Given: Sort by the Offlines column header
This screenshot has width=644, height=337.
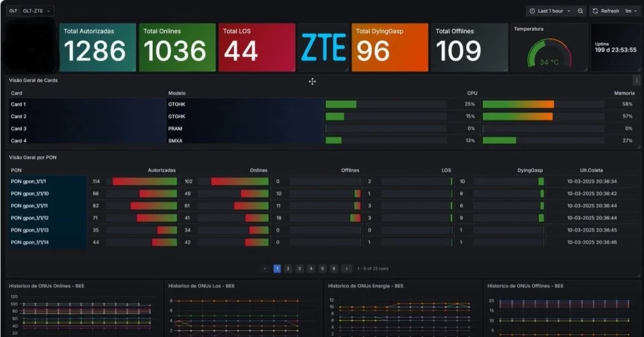Looking at the screenshot, I should pos(350,170).
